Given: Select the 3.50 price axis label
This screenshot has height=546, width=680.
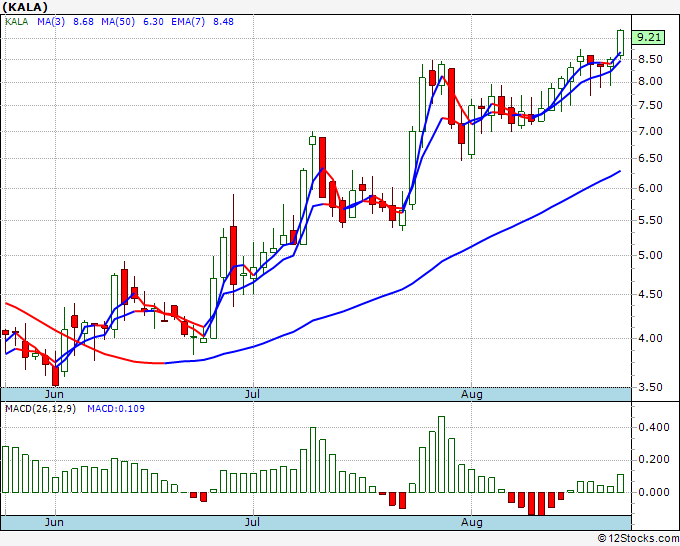Looking at the screenshot, I should pyautogui.click(x=650, y=387).
